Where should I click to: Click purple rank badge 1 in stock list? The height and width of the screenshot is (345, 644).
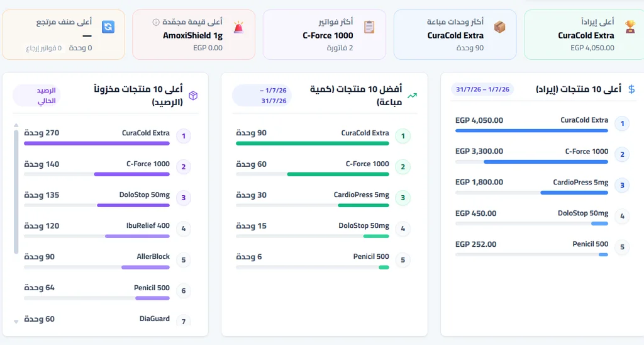pos(183,136)
